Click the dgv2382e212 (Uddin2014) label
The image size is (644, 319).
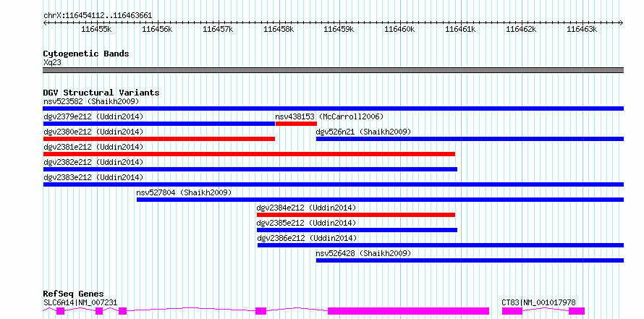click(x=93, y=162)
